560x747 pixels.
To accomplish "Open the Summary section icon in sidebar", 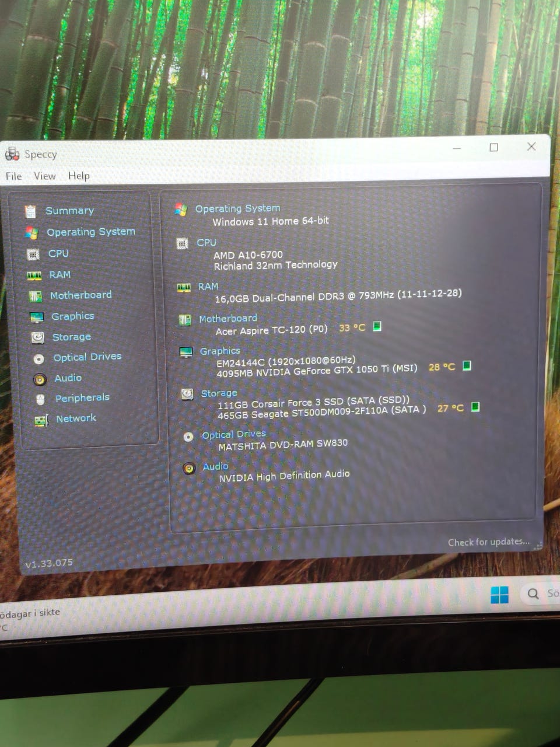I will 30,211.
